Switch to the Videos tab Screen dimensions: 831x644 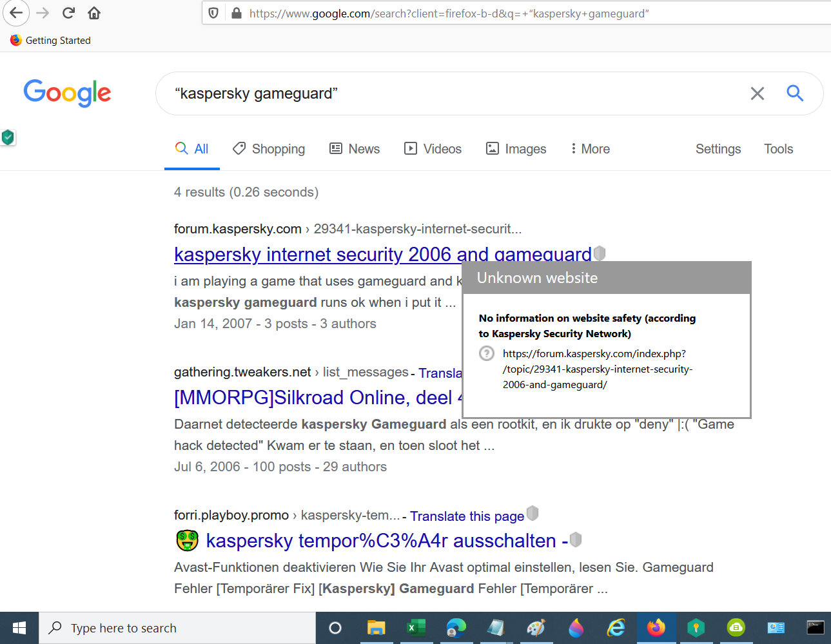[x=433, y=149]
